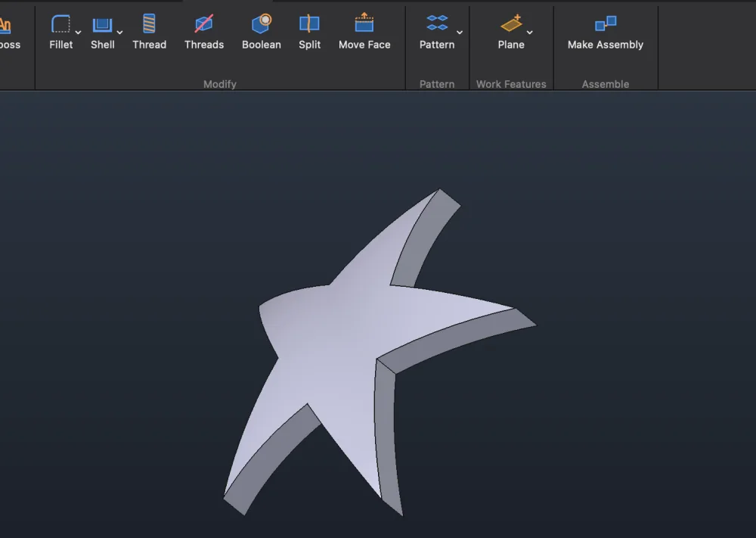This screenshot has height=538, width=756.
Task: Click the Assemble group label
Action: coord(606,84)
